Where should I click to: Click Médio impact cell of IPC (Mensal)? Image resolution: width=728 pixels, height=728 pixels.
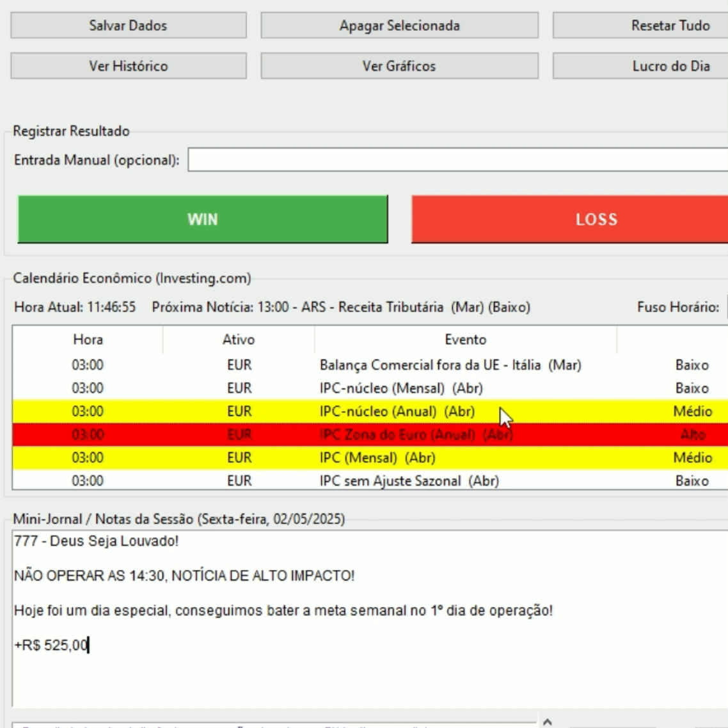pyautogui.click(x=693, y=458)
